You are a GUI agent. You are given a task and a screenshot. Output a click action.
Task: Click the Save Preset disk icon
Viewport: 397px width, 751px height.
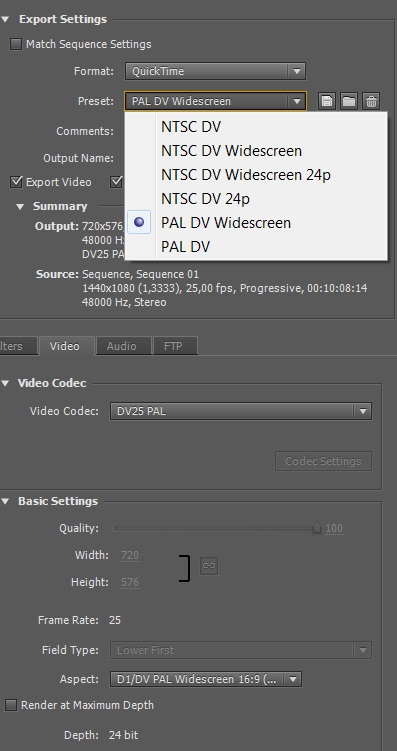coord(327,101)
